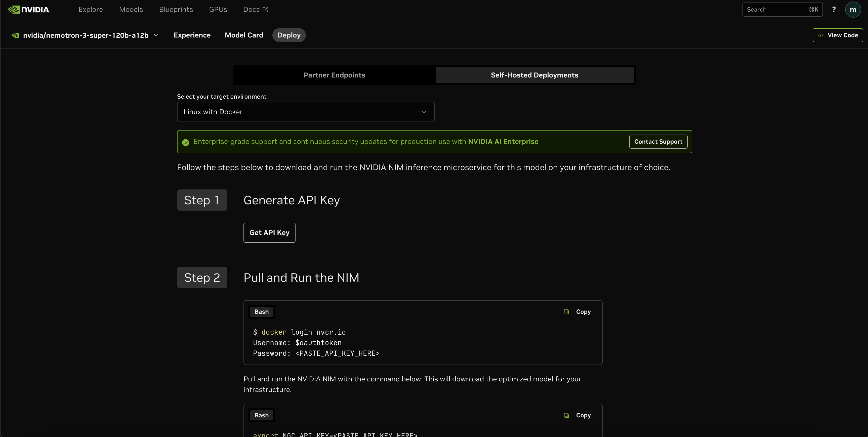Click the ⌘K shortcut hint in Search

(x=813, y=9)
